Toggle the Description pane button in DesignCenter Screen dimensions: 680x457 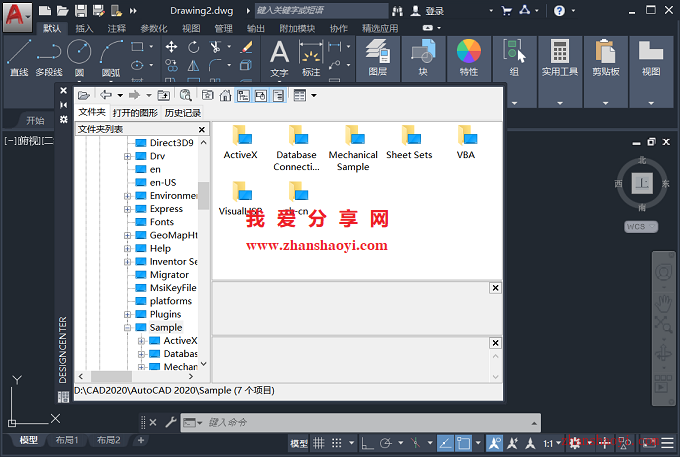(x=278, y=95)
